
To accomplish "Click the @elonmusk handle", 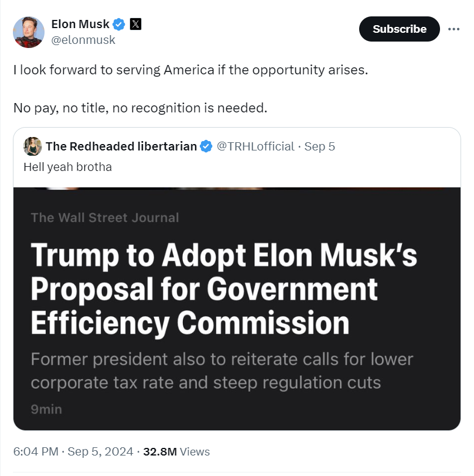I will click(x=83, y=40).
